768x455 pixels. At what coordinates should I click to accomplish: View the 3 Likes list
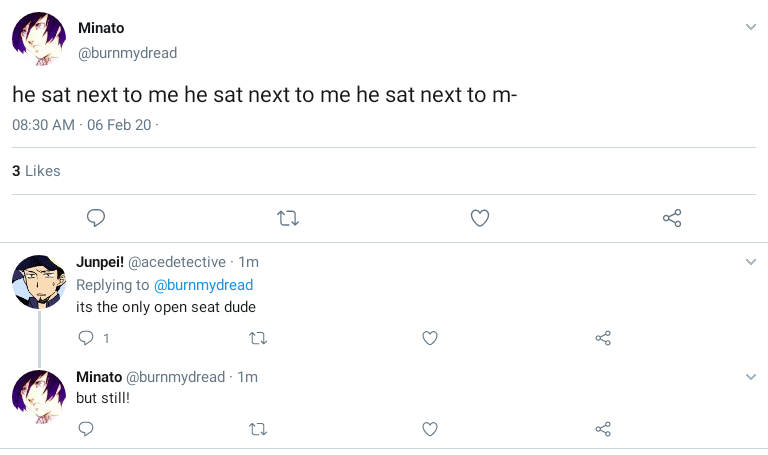(36, 171)
